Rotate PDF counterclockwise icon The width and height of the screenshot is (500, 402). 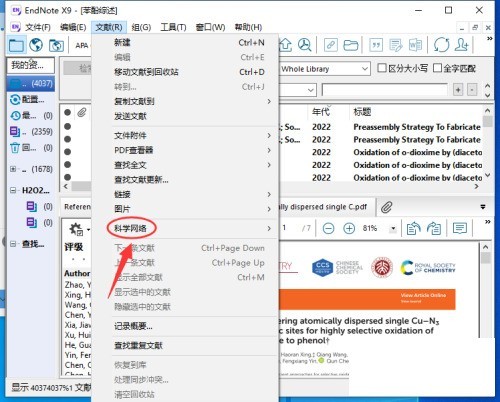pos(414,228)
